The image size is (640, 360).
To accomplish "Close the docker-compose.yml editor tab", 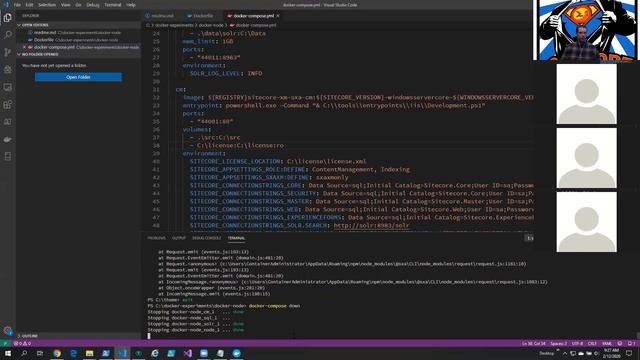I will click(278, 16).
